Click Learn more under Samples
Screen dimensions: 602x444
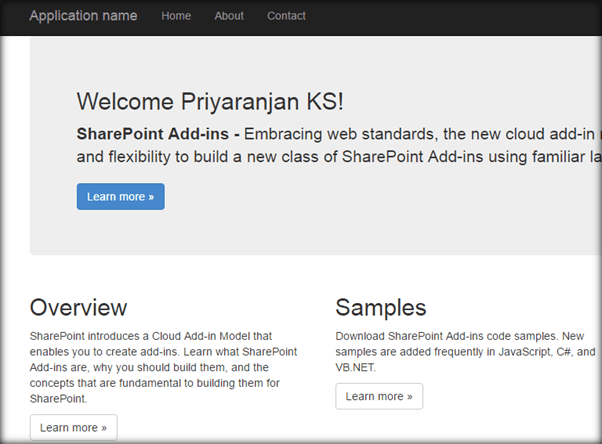coord(379,396)
